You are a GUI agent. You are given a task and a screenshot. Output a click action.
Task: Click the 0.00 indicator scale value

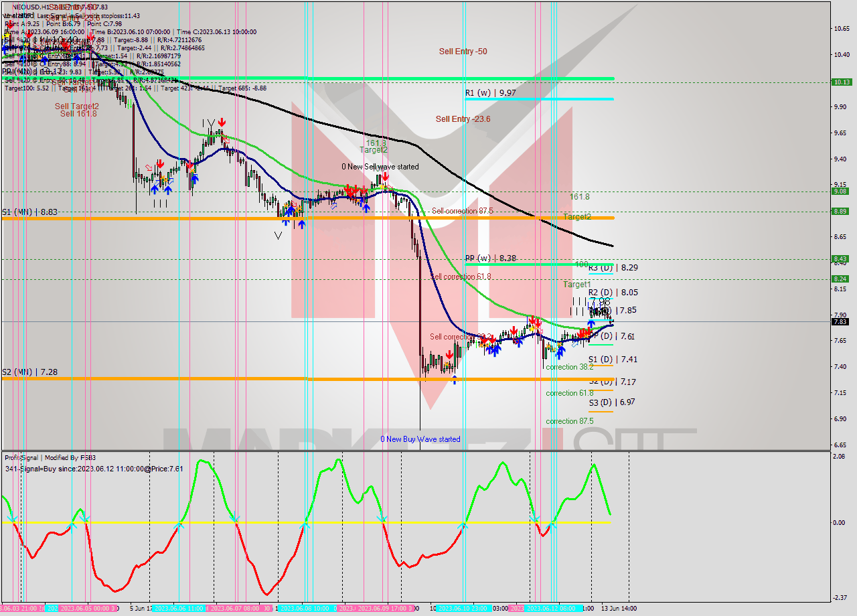[x=840, y=522]
